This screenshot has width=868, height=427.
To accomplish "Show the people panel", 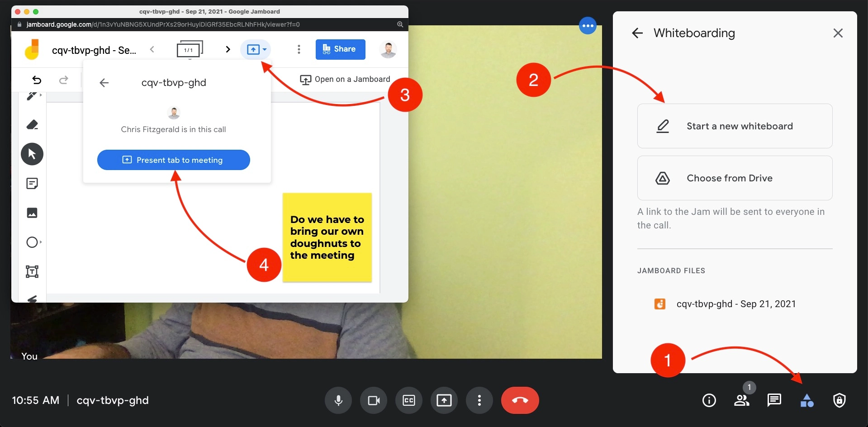I will point(741,400).
